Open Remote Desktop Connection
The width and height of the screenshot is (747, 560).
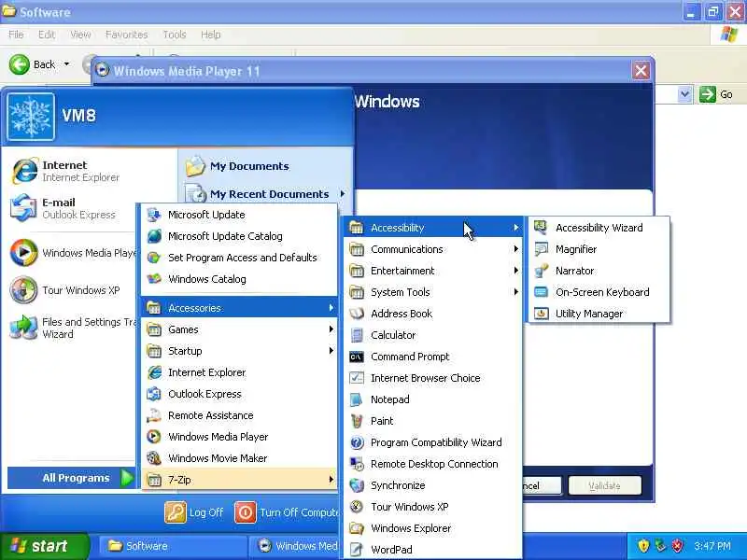[x=433, y=463]
